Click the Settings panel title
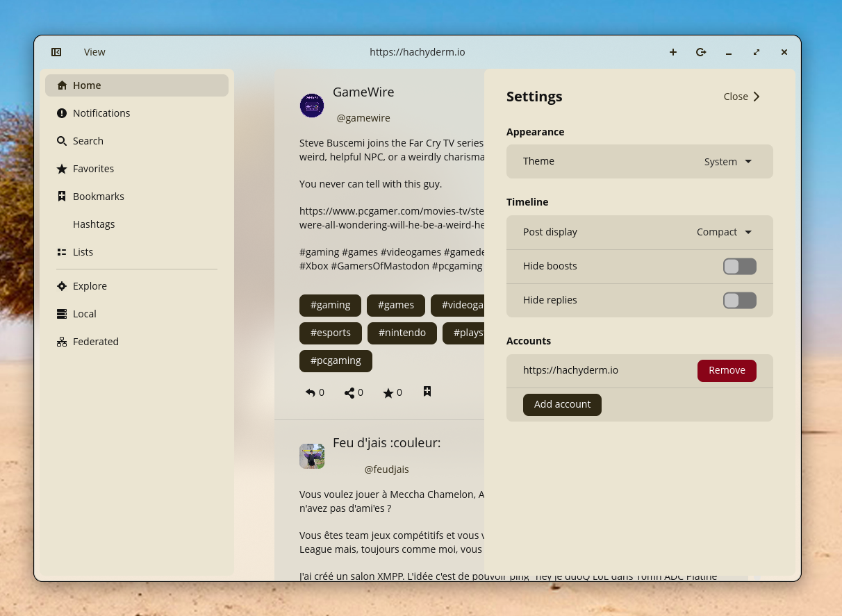Viewport: 842px width, 616px height. 534,97
